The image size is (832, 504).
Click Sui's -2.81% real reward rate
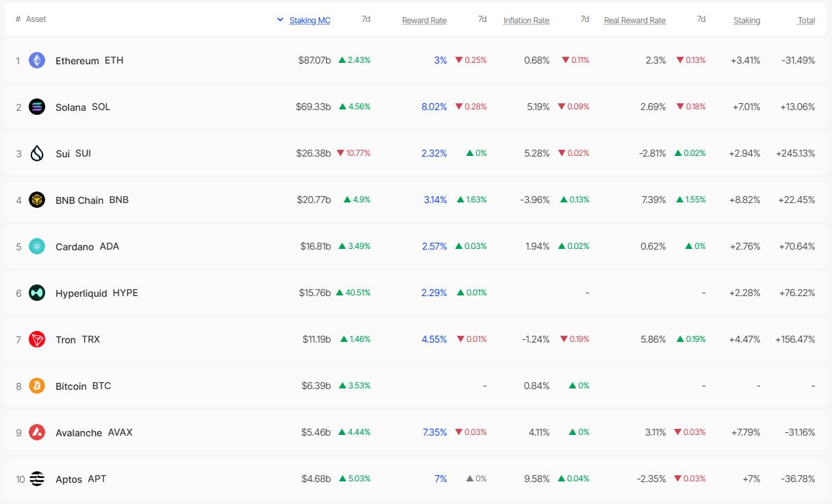[652, 153]
